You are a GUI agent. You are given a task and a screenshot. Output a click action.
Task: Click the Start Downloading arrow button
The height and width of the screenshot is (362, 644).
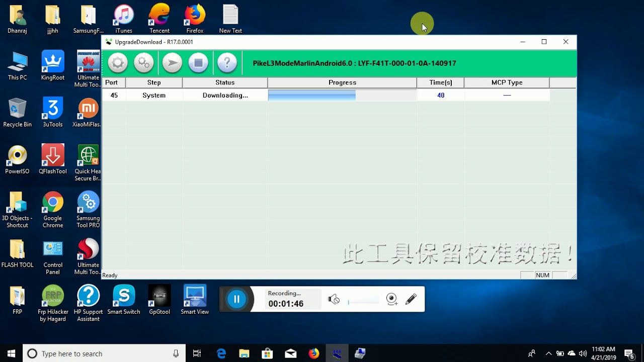click(x=172, y=63)
